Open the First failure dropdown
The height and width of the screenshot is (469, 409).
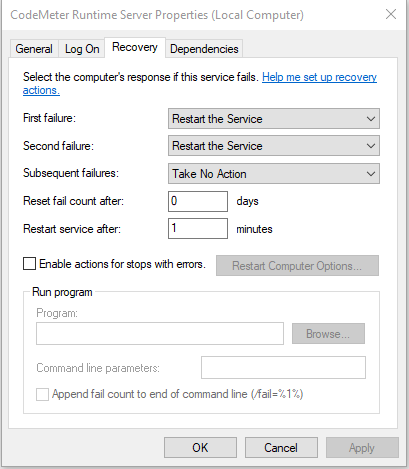click(274, 119)
